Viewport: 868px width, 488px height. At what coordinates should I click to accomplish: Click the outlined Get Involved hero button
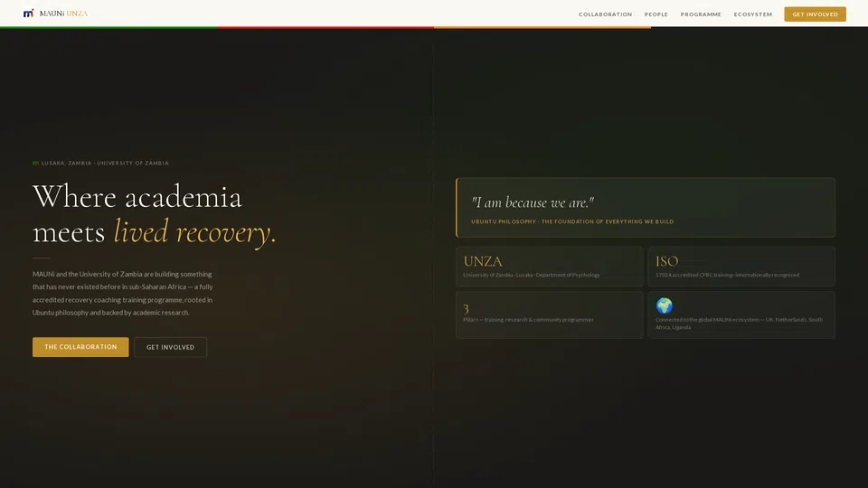pyautogui.click(x=171, y=347)
